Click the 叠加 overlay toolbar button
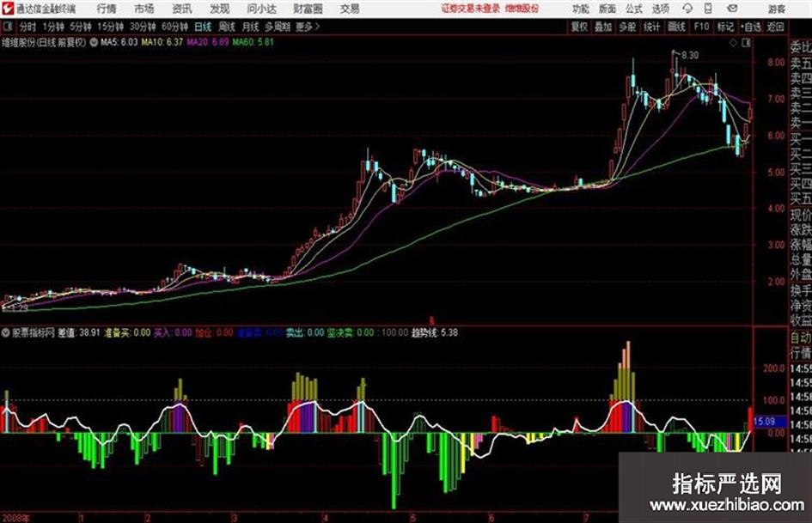This screenshot has width=812, height=523. coord(603,27)
